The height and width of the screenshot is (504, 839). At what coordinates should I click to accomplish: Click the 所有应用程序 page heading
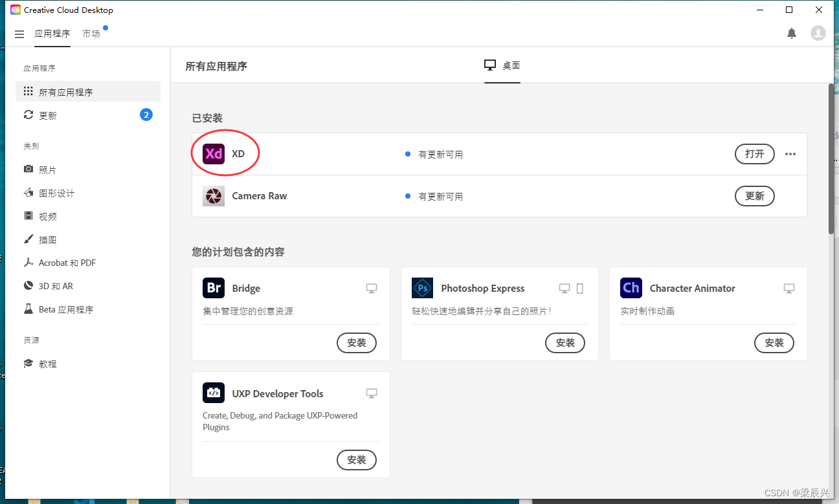coord(216,66)
